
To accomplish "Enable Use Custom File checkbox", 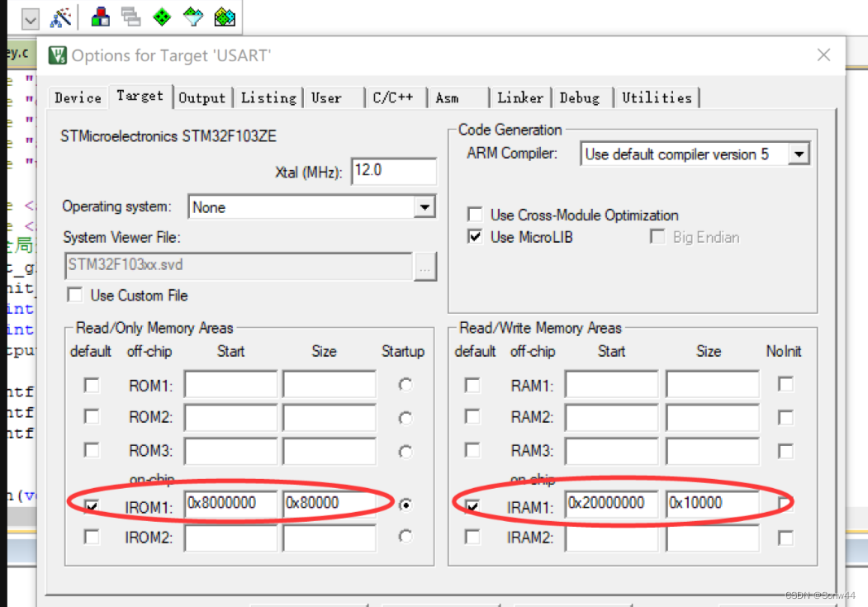I will pyautogui.click(x=74, y=295).
